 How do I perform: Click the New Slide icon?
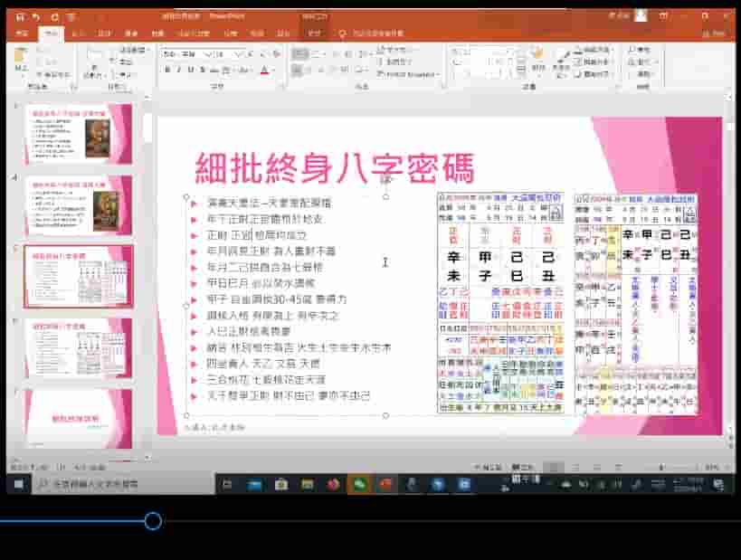tap(92, 59)
